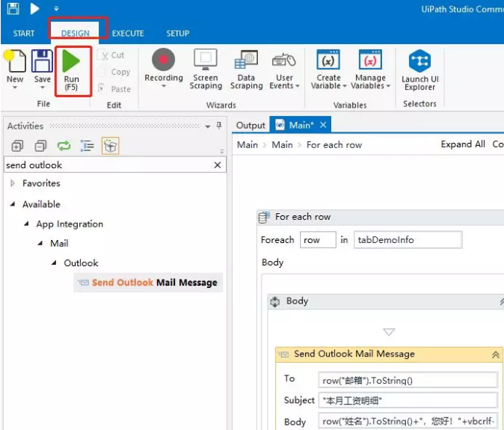This screenshot has height=430, width=504.
Task: Click the quick-access save icon in title bar
Action: (x=13, y=8)
